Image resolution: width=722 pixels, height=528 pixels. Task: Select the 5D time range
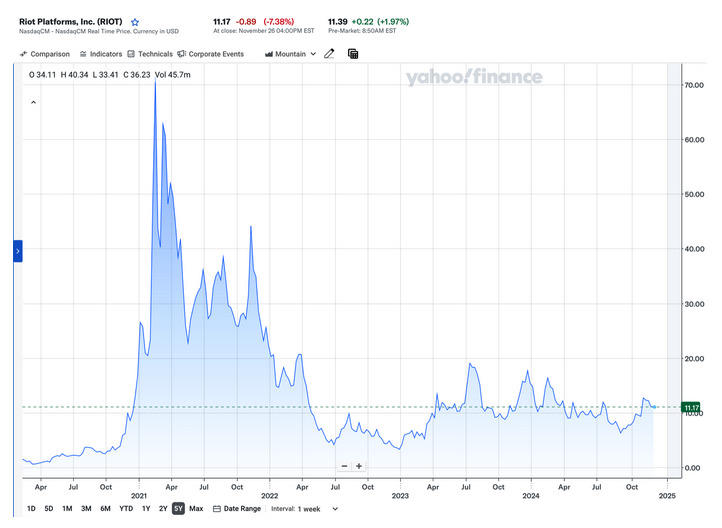point(49,508)
